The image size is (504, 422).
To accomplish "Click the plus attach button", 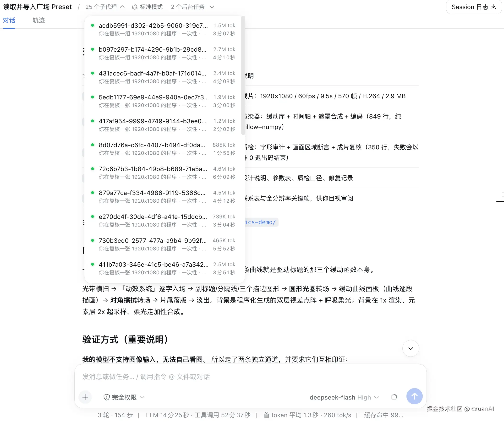I will pos(85,397).
